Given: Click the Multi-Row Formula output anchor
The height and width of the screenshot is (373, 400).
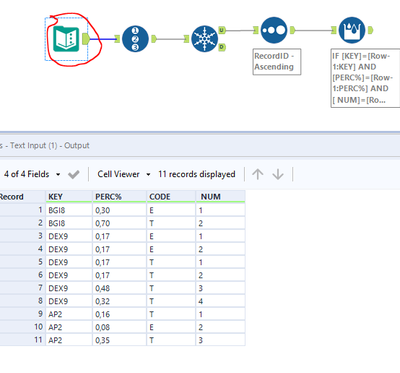Looking at the screenshot, I should 370,30.
